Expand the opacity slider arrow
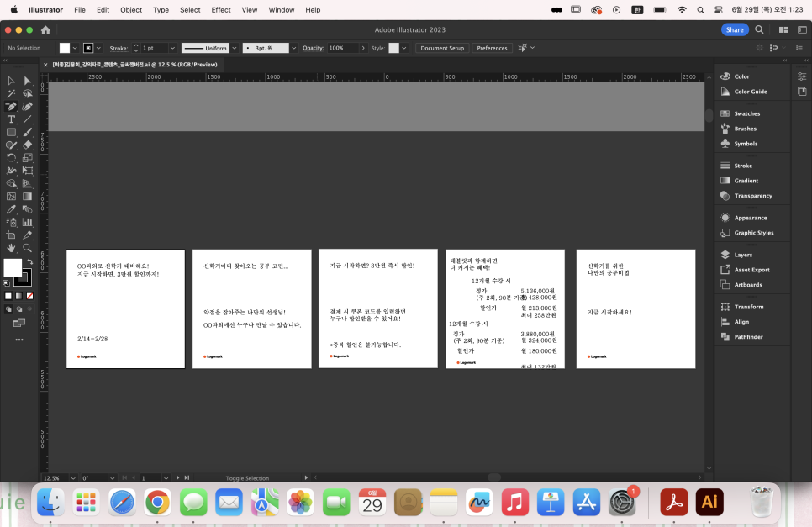This screenshot has width=812, height=527. (363, 48)
